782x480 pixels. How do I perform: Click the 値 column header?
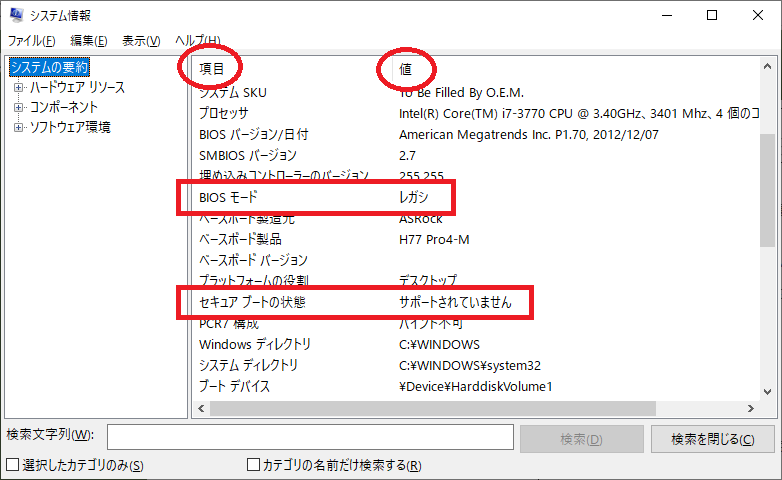[405, 69]
